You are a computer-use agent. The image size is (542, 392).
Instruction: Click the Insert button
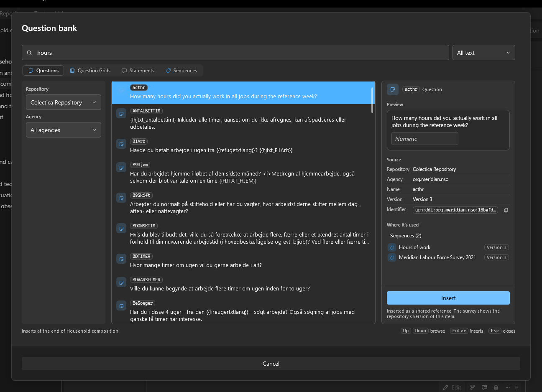pos(448,298)
